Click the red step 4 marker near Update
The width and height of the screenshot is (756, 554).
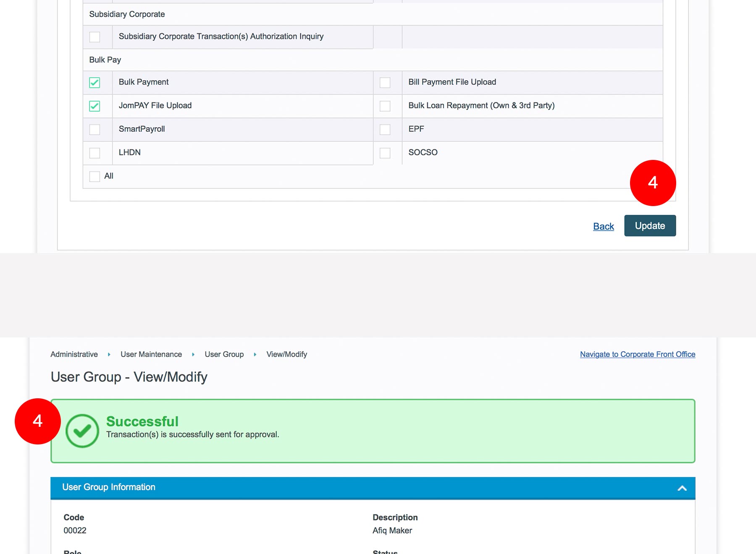click(x=653, y=183)
